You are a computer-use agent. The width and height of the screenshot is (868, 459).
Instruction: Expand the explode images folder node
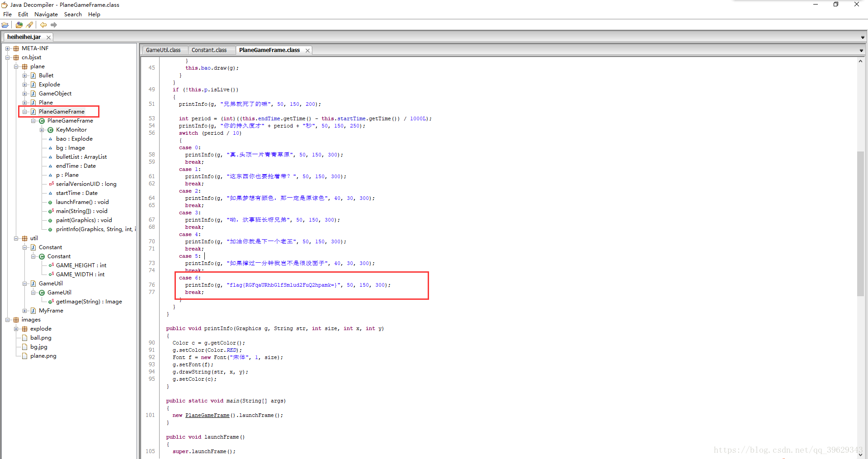[16, 329]
